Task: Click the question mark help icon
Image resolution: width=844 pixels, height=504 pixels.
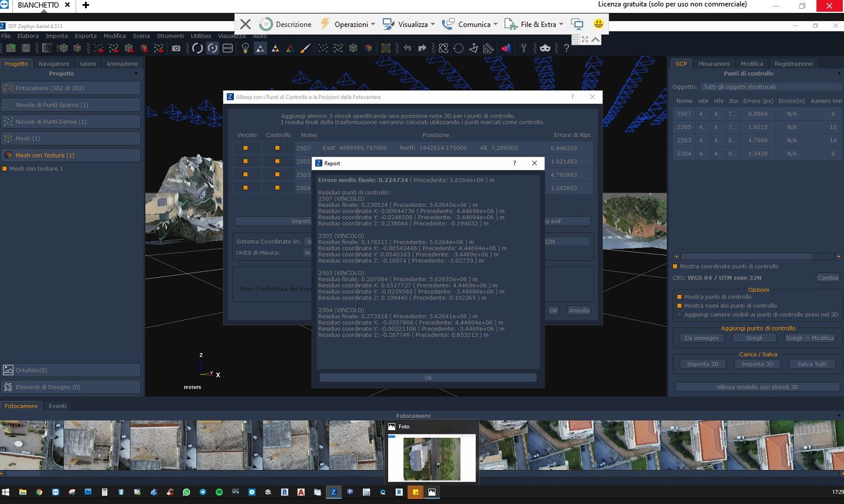Action: pyautogui.click(x=566, y=48)
